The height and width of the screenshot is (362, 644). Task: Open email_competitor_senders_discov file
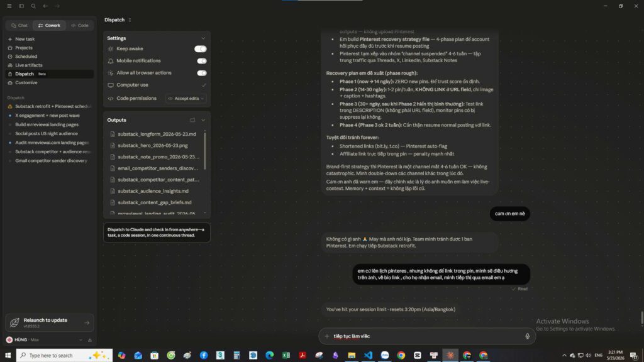pyautogui.click(x=155, y=168)
